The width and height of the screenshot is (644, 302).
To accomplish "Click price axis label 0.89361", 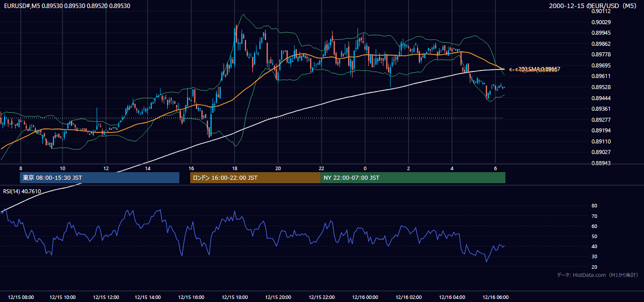I will (601, 109).
